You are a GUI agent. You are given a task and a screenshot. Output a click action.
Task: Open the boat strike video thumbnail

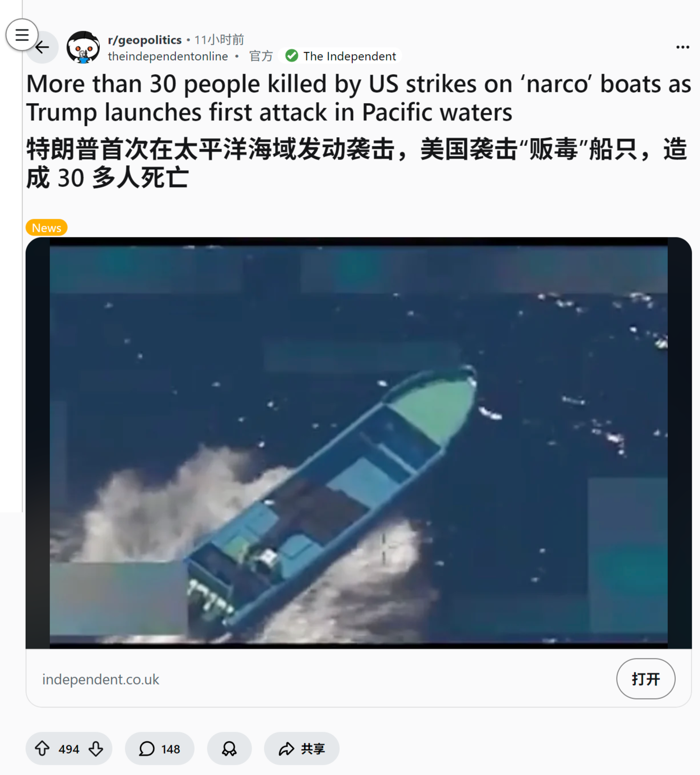358,443
